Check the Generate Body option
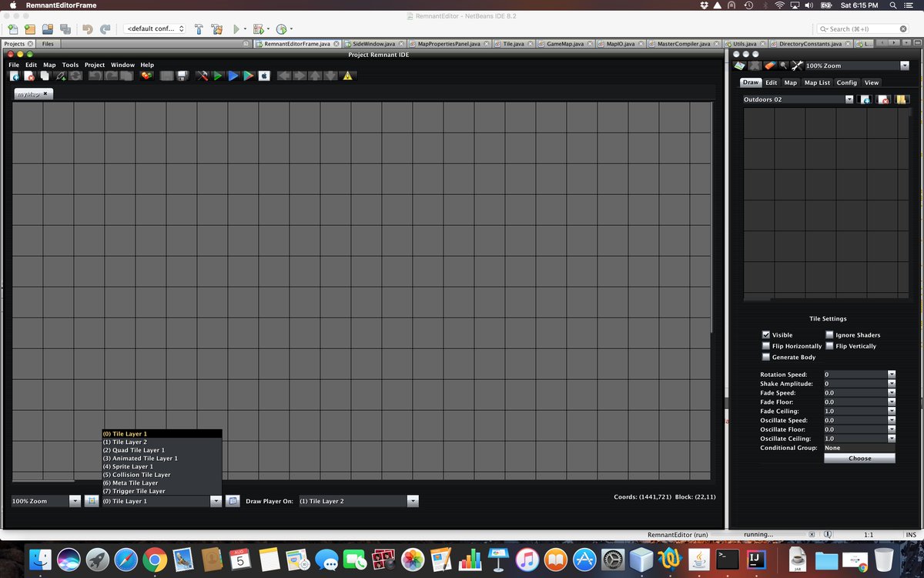The height and width of the screenshot is (578, 924). (x=767, y=357)
